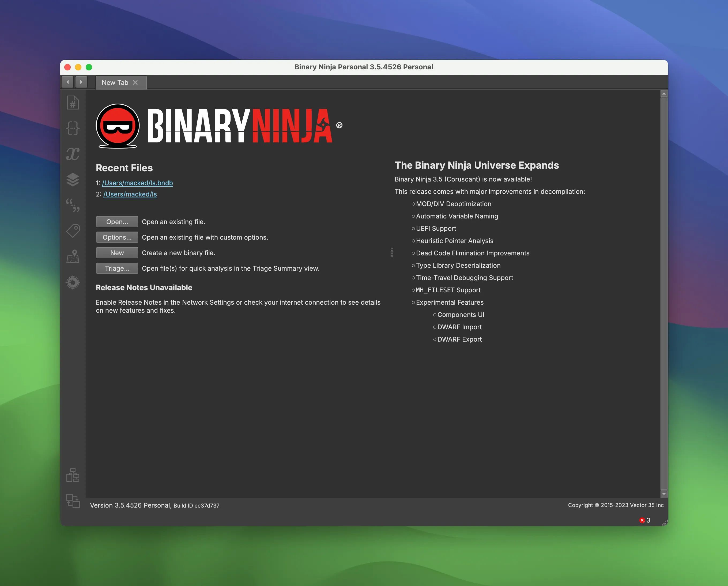The width and height of the screenshot is (728, 586).
Task: Open the recent file /Users/macked/ls
Action: point(130,194)
